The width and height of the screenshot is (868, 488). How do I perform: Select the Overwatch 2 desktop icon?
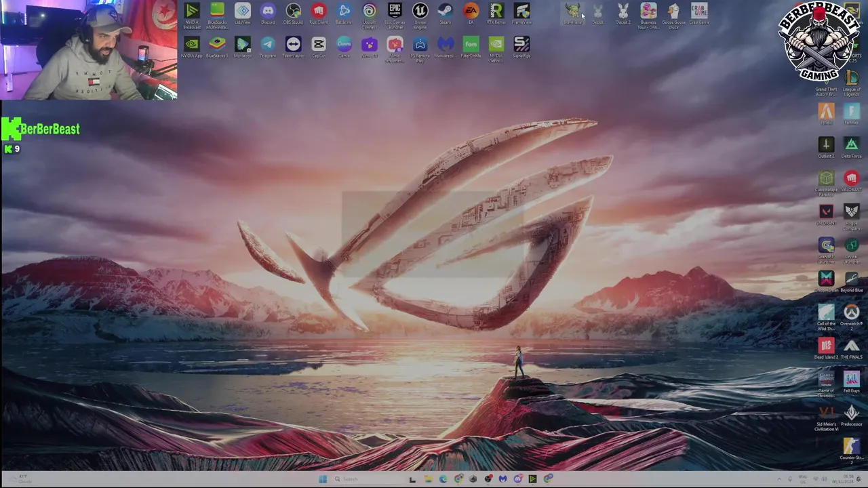[x=852, y=317]
